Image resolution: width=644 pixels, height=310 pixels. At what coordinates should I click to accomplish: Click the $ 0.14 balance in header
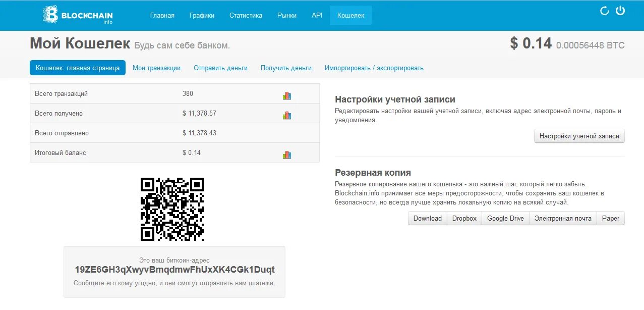click(x=531, y=43)
